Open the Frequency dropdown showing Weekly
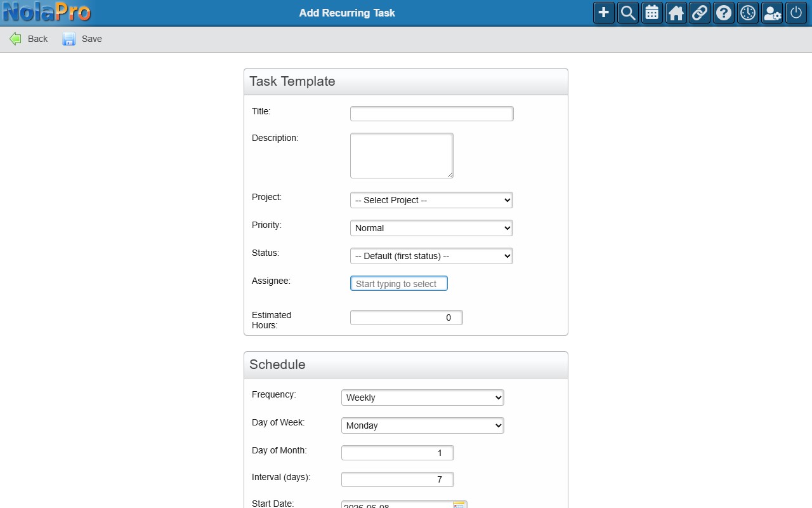The height and width of the screenshot is (508, 812). (422, 398)
